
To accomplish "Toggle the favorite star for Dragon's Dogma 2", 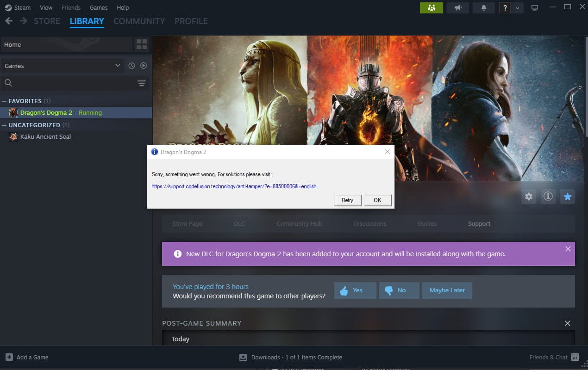I will pyautogui.click(x=568, y=197).
